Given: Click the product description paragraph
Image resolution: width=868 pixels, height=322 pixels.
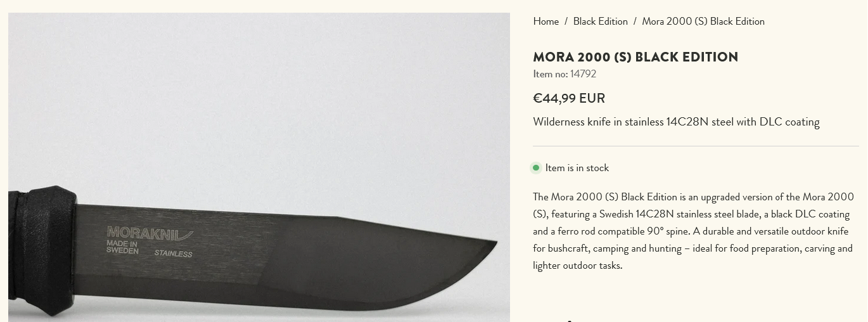Looking at the screenshot, I should pos(693,231).
